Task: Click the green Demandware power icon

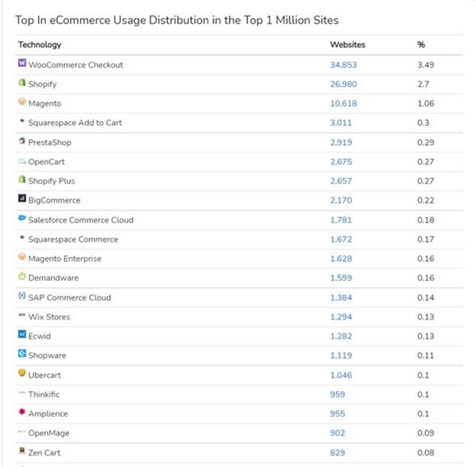Action: 22,276
